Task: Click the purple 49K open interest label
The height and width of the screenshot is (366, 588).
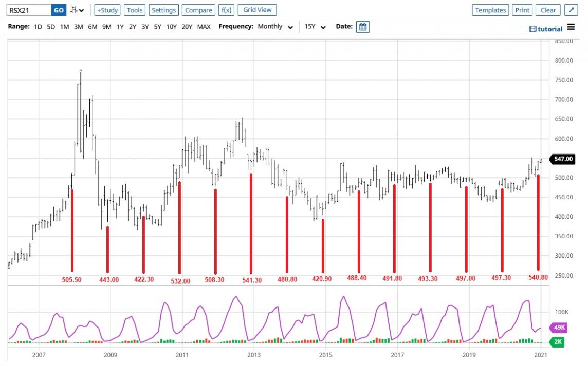Action: (x=558, y=327)
